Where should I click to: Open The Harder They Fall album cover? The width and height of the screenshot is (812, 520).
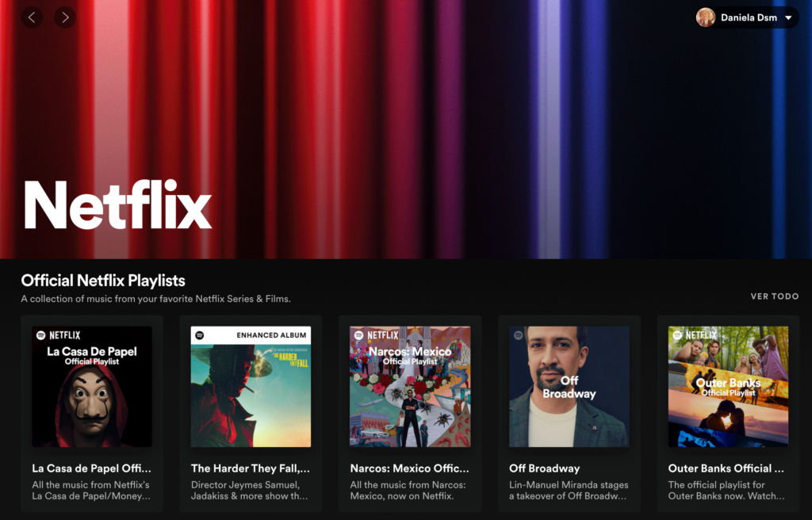251,387
